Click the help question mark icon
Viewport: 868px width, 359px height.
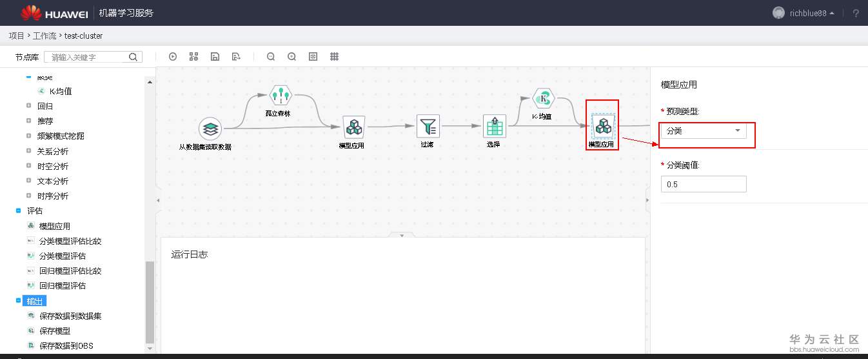click(856, 13)
